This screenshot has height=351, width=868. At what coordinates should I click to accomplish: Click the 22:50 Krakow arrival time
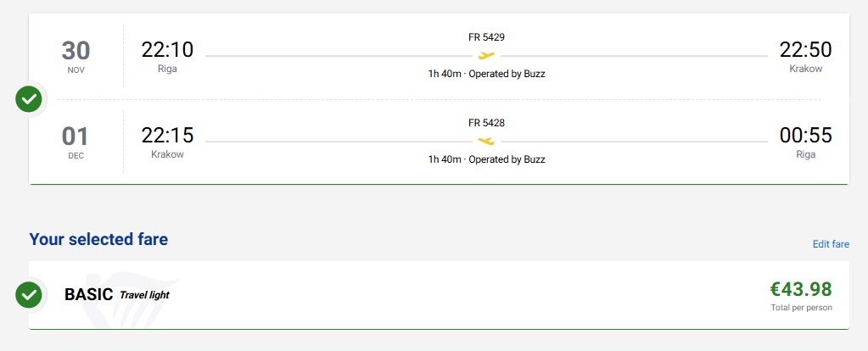click(x=805, y=51)
